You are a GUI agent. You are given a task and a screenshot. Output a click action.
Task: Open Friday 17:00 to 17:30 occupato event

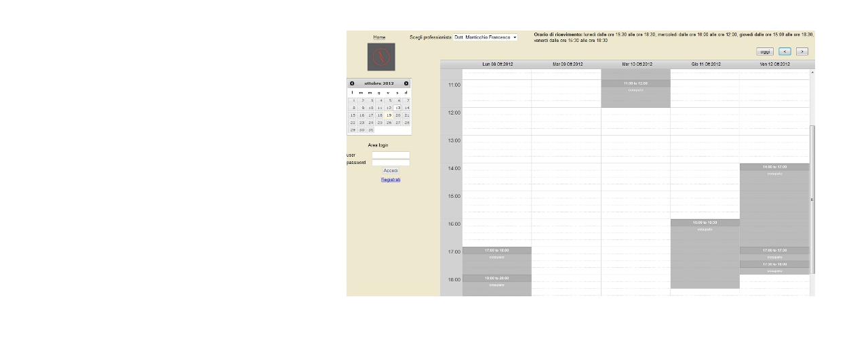pyautogui.click(x=774, y=254)
